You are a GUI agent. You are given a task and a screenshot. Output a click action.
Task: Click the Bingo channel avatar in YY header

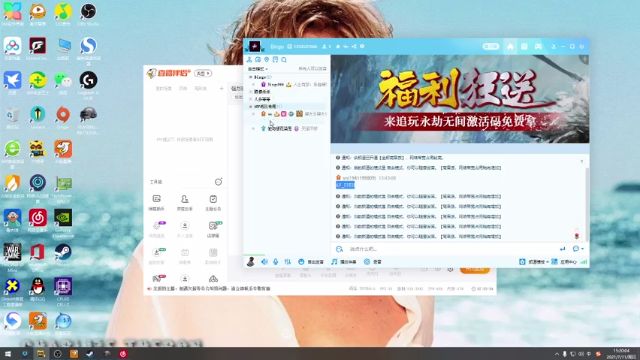pos(255,46)
